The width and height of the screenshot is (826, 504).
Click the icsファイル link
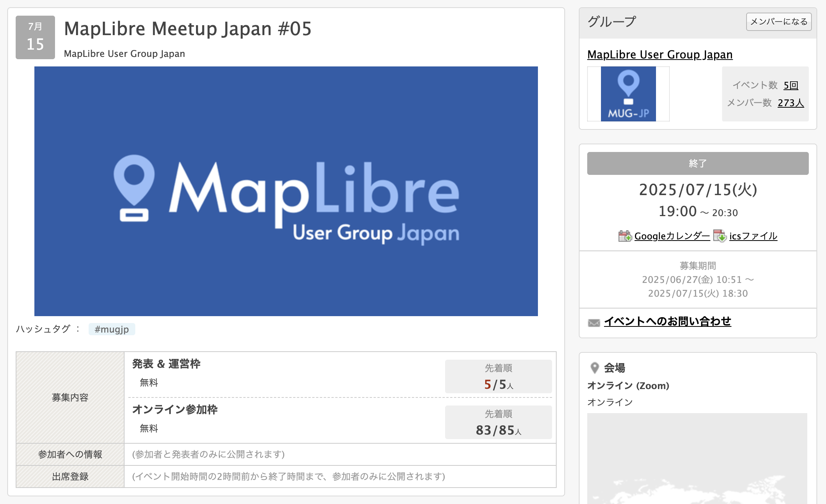[x=753, y=236]
